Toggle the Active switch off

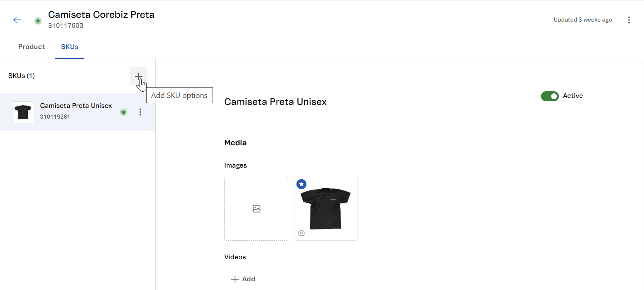coord(550,96)
